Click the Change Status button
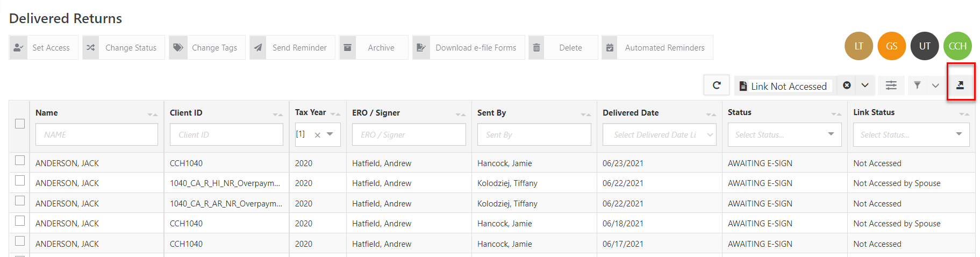Screen dimensions: 980x257 coord(124,47)
